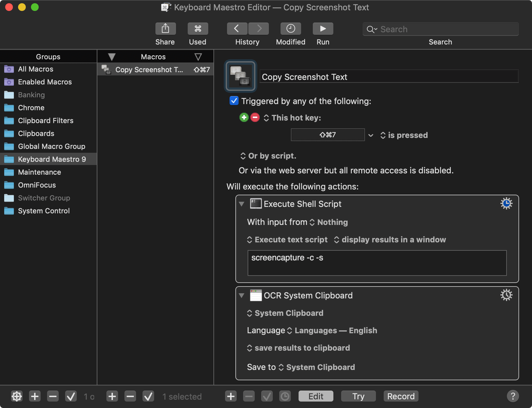Open the hot key chevron dropdown
Screen dimensions: 532x408
point(371,135)
